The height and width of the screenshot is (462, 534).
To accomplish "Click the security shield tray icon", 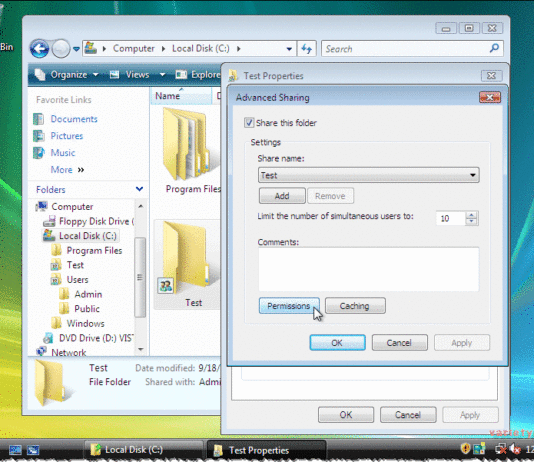I will [x=465, y=449].
